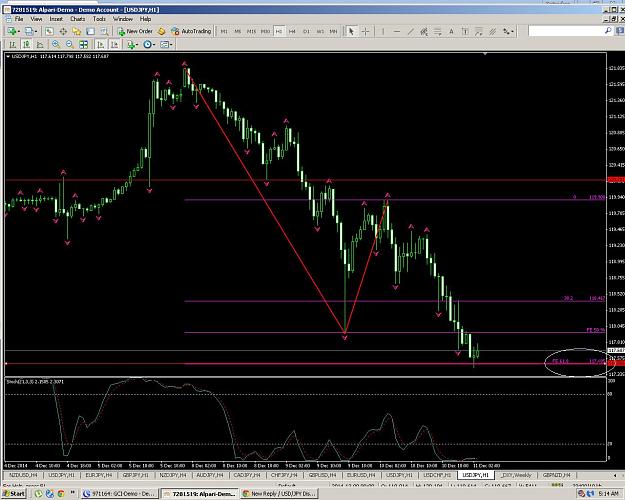Switch chart to MN timeframe
Viewport: 625px width, 500px height.
coord(333,31)
